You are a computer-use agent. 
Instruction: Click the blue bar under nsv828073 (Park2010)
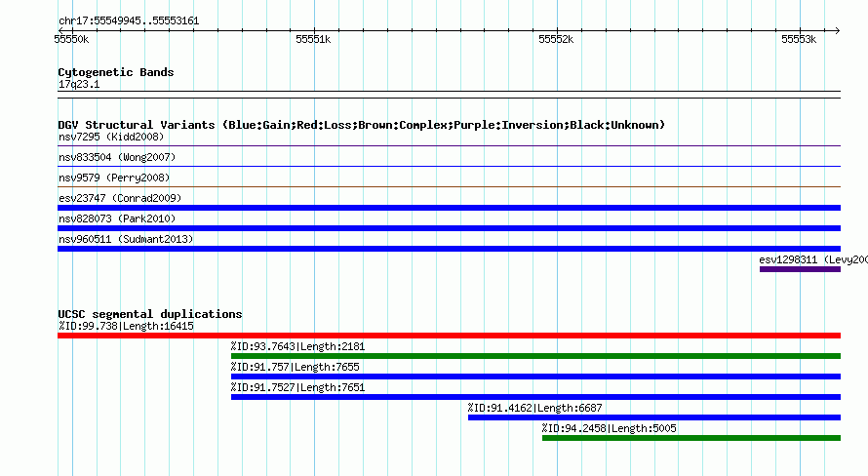[449, 228]
